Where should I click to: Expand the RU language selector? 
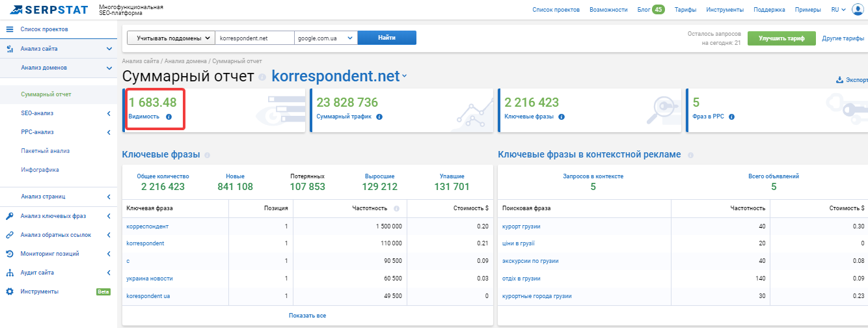[x=838, y=10]
